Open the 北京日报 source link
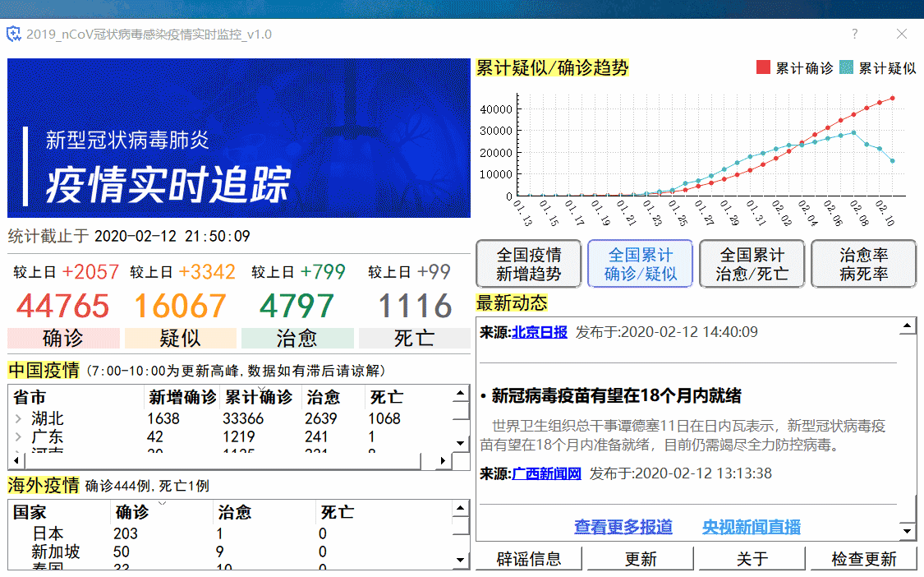This screenshot has width=924, height=577. pyautogui.click(x=539, y=332)
